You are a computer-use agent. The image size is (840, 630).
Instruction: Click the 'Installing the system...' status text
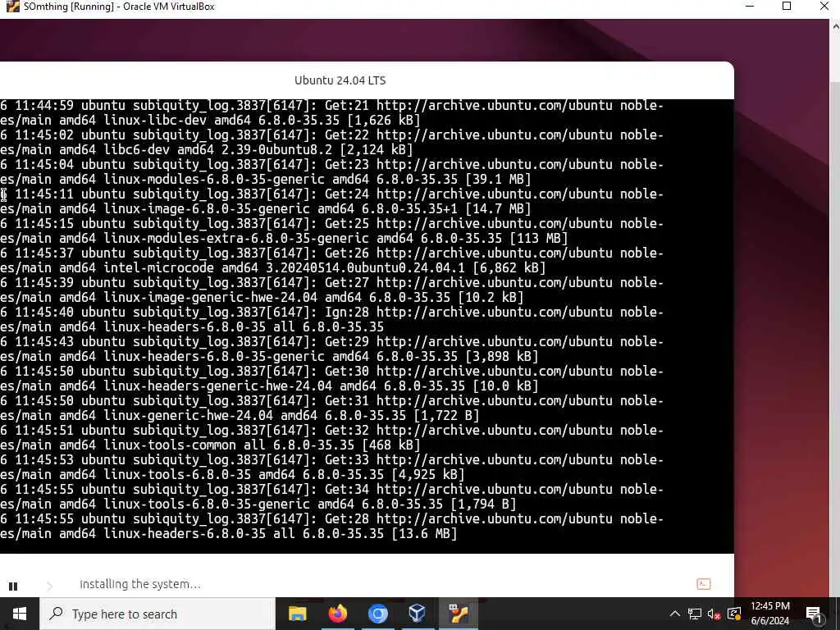139,584
